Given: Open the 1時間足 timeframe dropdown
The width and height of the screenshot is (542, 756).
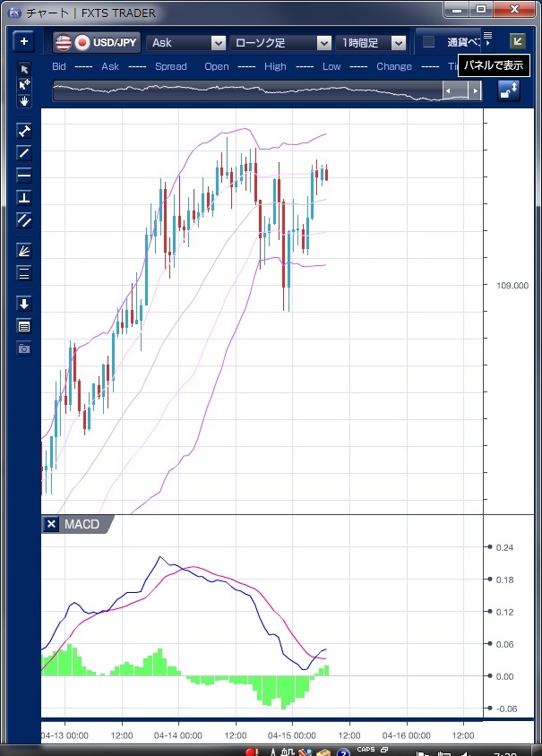Looking at the screenshot, I should (372, 43).
